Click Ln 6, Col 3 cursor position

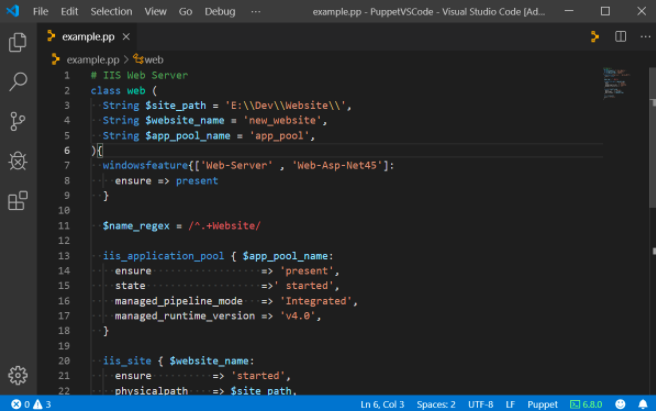pos(382,404)
